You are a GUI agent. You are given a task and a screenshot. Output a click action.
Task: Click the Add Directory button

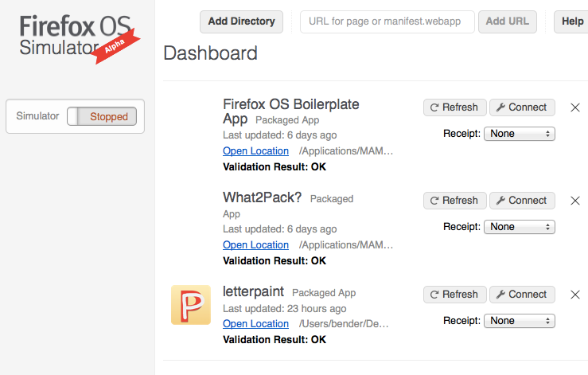tap(242, 21)
